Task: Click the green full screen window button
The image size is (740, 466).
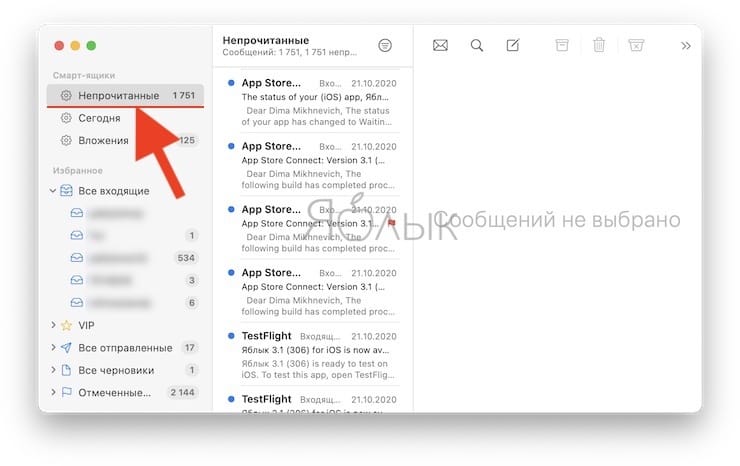Action: (92, 45)
